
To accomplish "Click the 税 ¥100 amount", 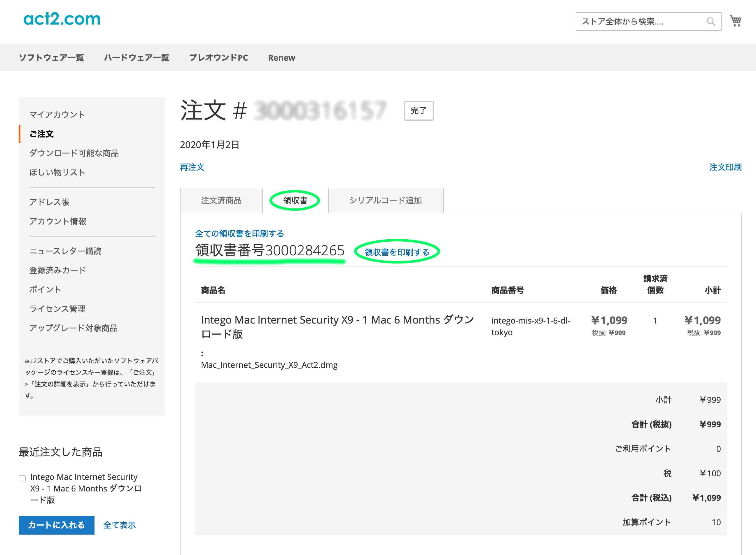I will (x=710, y=473).
